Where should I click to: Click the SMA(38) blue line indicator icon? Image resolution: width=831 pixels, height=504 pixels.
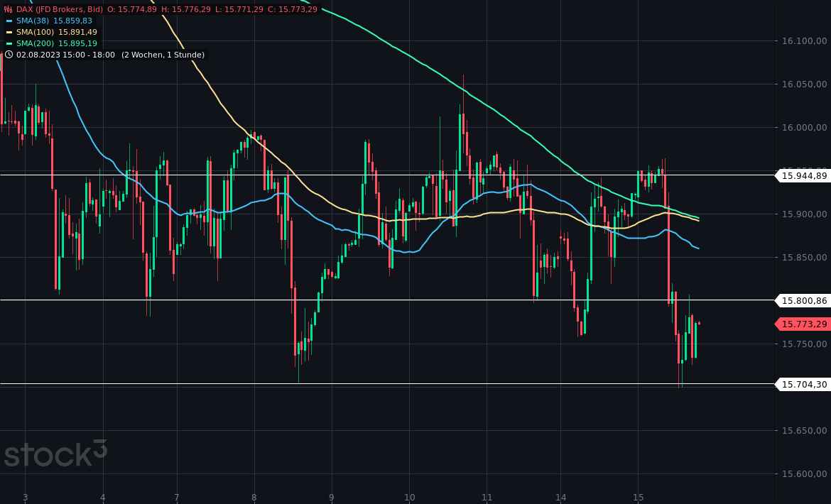tap(9, 22)
